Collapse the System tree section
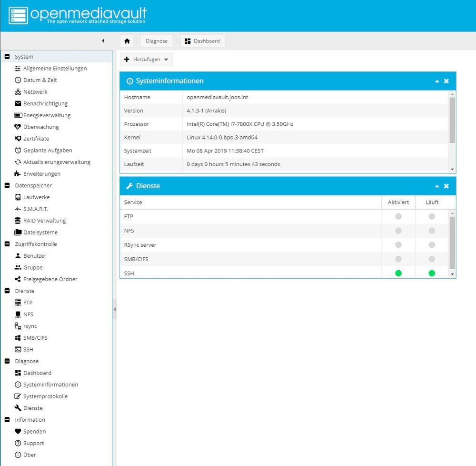The image size is (476, 466). pyautogui.click(x=7, y=57)
